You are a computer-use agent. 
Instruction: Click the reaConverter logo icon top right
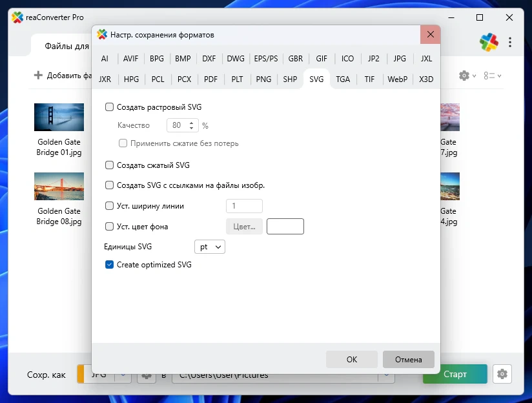click(489, 43)
